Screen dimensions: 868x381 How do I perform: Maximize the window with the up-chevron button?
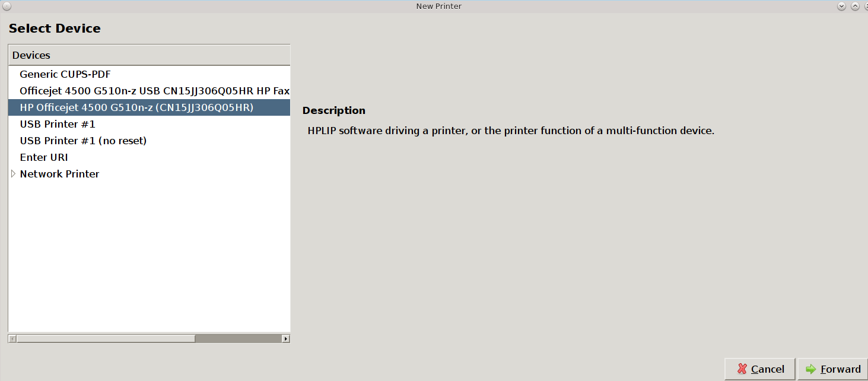[855, 6]
